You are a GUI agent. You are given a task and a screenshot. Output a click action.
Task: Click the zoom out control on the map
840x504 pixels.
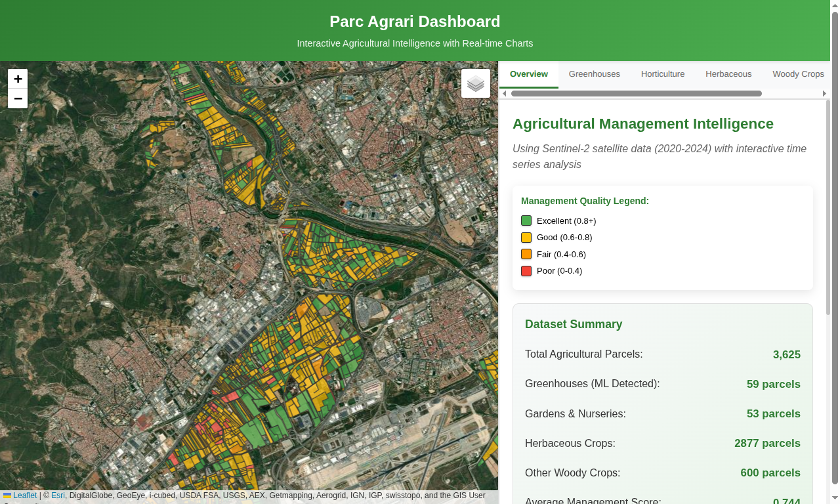pyautogui.click(x=18, y=98)
